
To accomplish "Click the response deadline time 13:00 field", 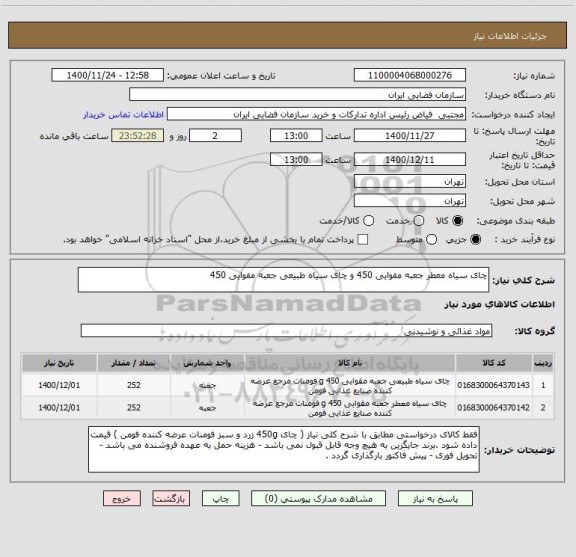I will tap(296, 136).
